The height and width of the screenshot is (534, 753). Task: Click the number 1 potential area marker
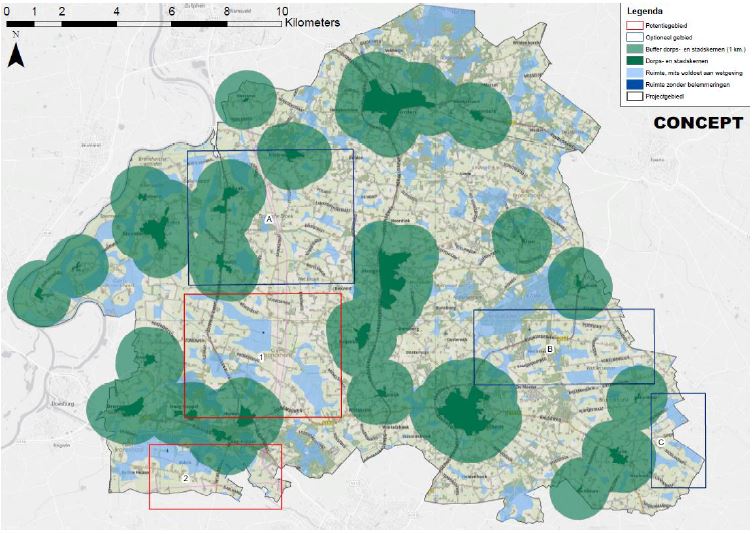[x=261, y=357]
